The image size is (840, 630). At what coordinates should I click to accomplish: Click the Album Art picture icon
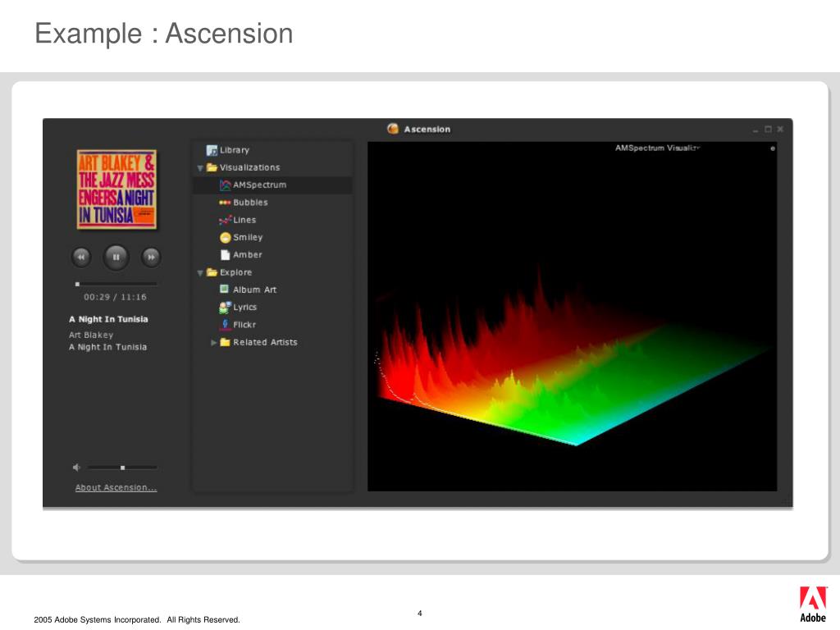tap(225, 290)
